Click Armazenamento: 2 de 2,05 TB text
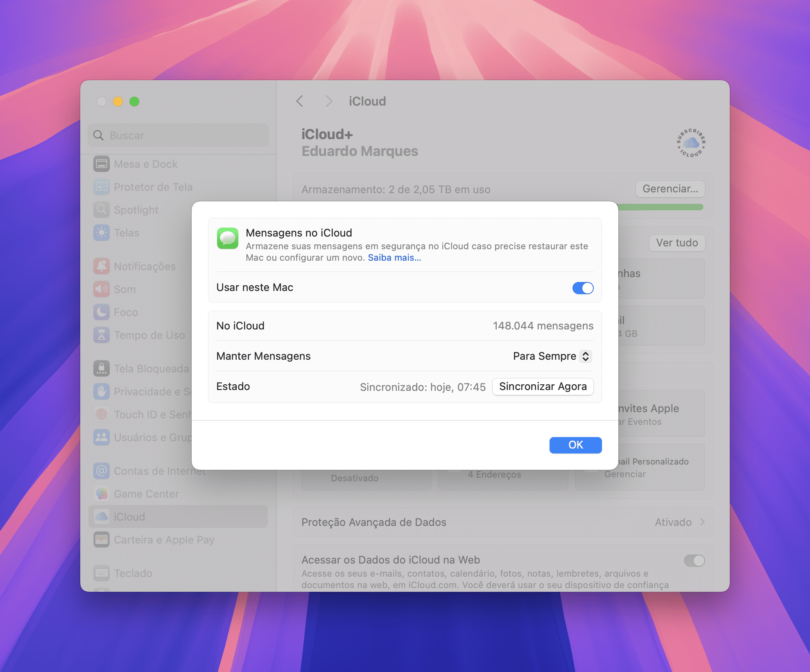This screenshot has height=672, width=810. [396, 190]
